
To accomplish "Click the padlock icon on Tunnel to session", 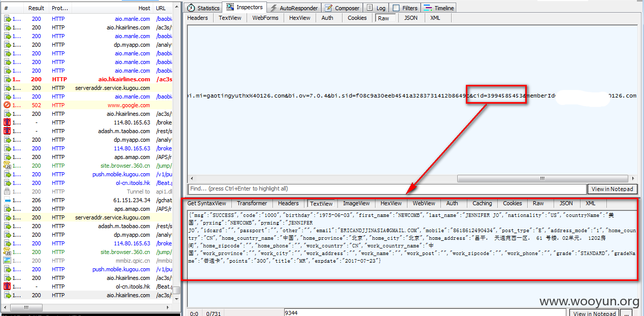I will 8,192.
